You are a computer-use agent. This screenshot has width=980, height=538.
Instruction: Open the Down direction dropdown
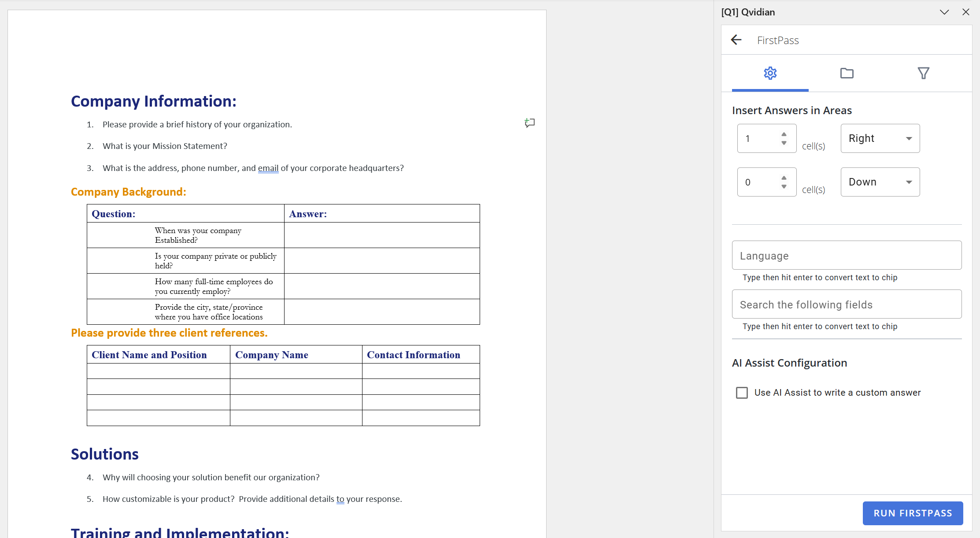880,182
